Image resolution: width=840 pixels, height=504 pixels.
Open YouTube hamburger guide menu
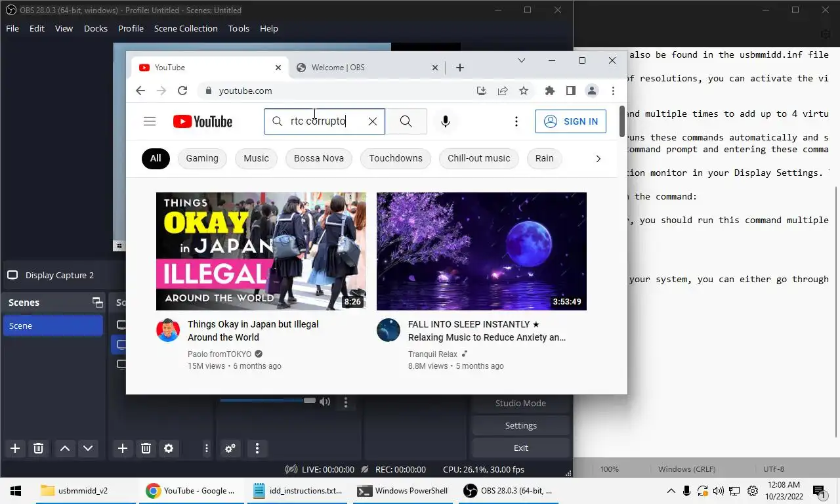(x=150, y=121)
